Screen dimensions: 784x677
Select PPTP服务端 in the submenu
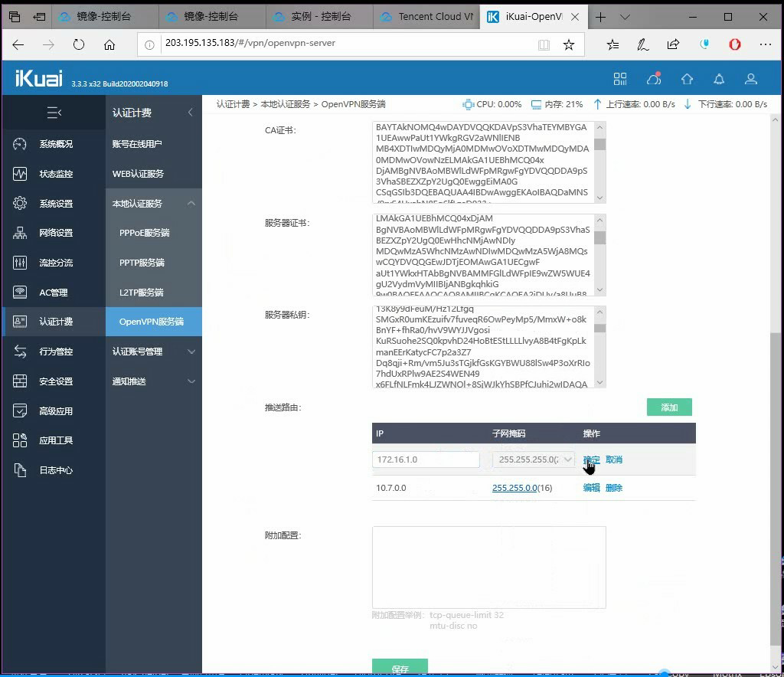pos(142,263)
